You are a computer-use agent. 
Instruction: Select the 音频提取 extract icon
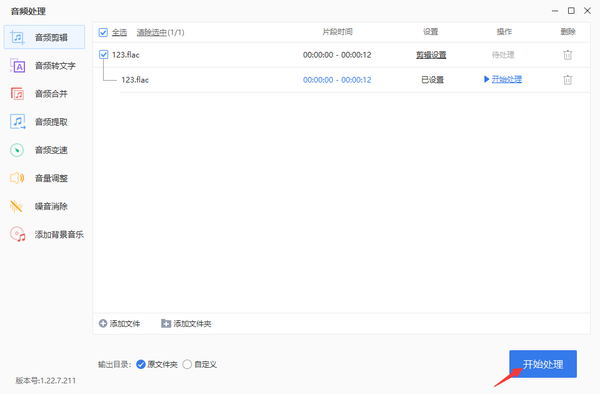click(x=17, y=122)
